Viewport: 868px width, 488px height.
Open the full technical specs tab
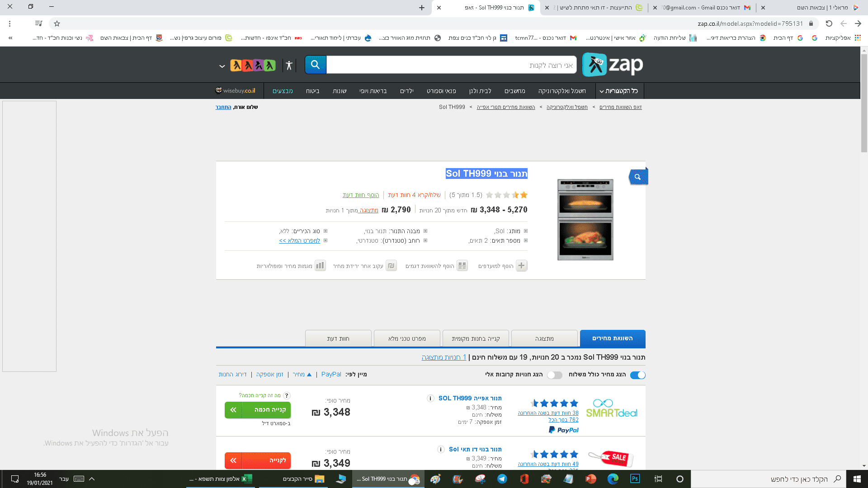407,338
